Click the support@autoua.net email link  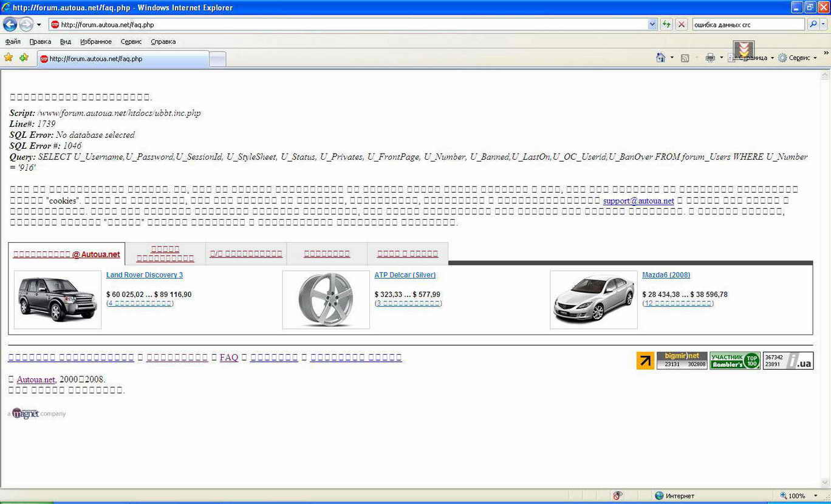coord(638,200)
